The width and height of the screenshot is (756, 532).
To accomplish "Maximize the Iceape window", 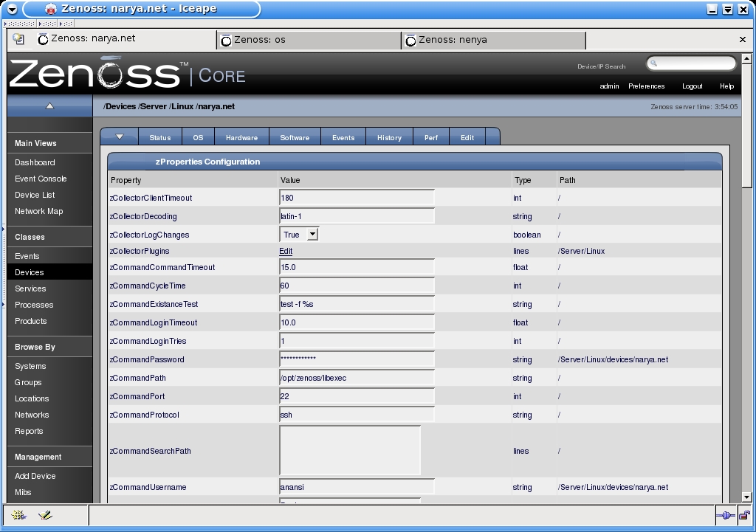I will (727, 9).
